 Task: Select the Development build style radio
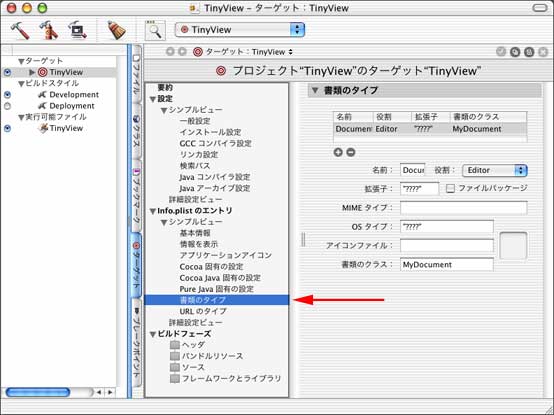(x=7, y=95)
